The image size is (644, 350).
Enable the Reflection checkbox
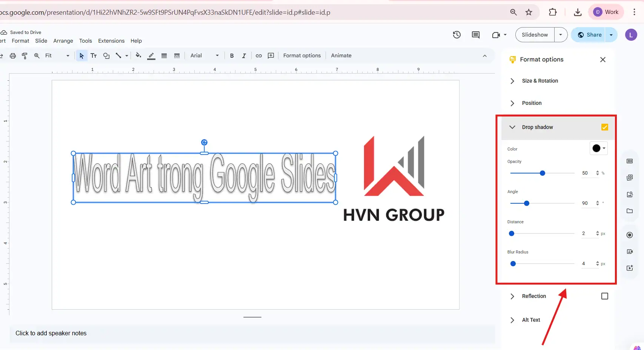point(605,296)
